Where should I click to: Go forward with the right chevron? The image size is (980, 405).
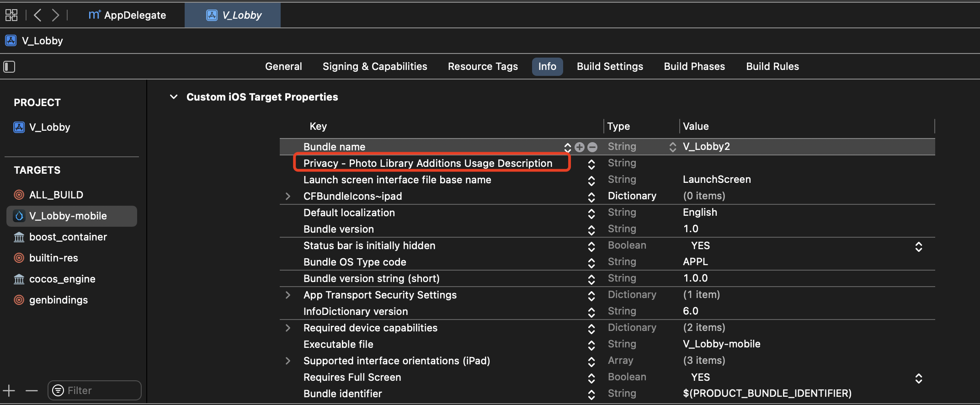pyautogui.click(x=55, y=15)
